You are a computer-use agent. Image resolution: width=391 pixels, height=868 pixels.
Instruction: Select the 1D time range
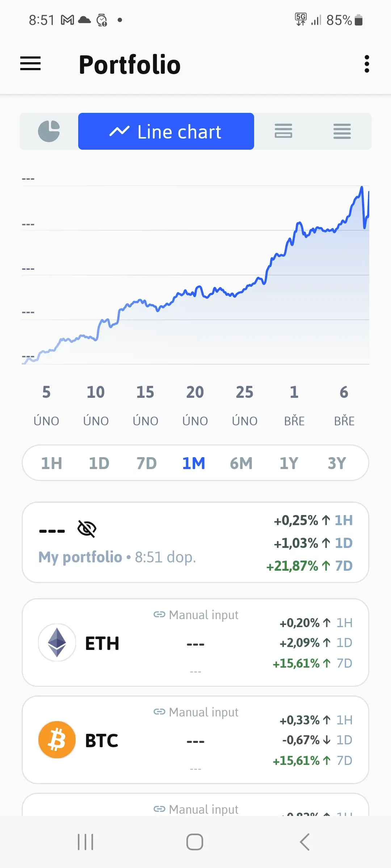[99, 463]
